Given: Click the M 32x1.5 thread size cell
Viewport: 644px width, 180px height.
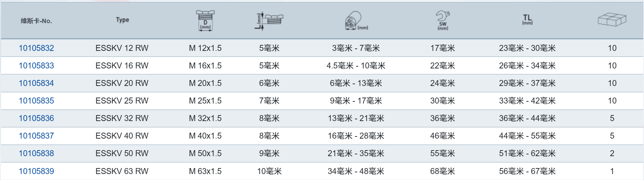Looking at the screenshot, I should pyautogui.click(x=205, y=118).
